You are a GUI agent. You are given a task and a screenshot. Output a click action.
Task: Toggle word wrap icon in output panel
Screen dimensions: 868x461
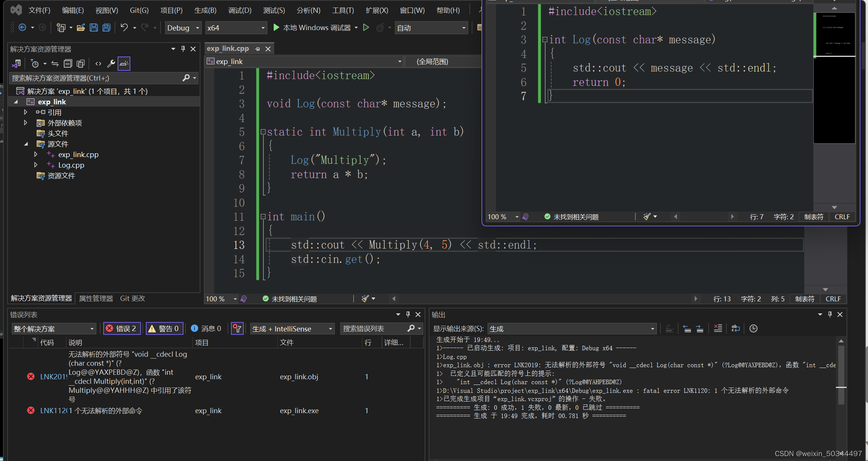735,328
